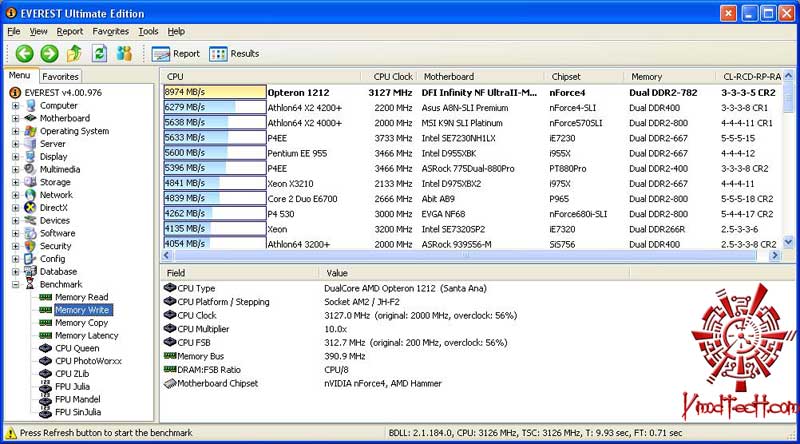Click the Refresh icon to start benchmark
Viewport: 800px width, 444px height.
(x=99, y=53)
